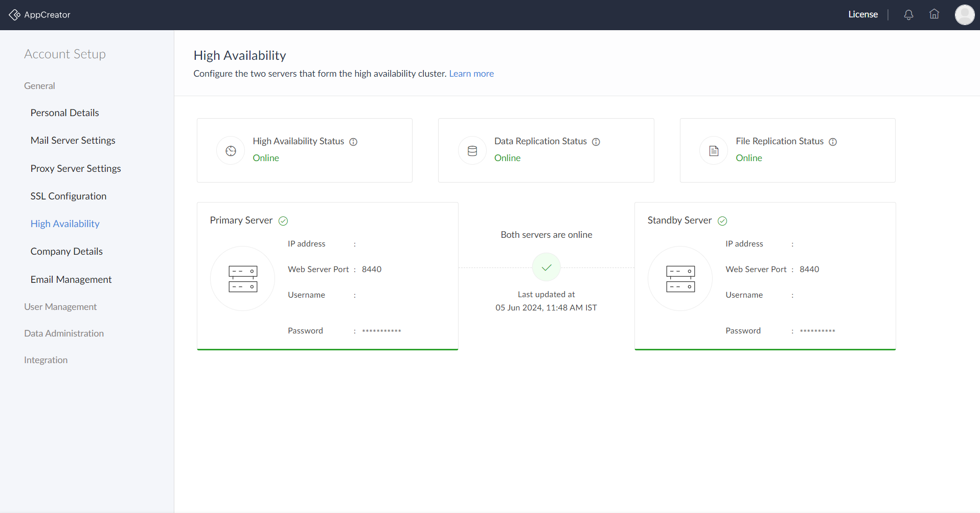Click the Primary Server rack icon
Image resolution: width=980 pixels, height=513 pixels.
click(243, 279)
